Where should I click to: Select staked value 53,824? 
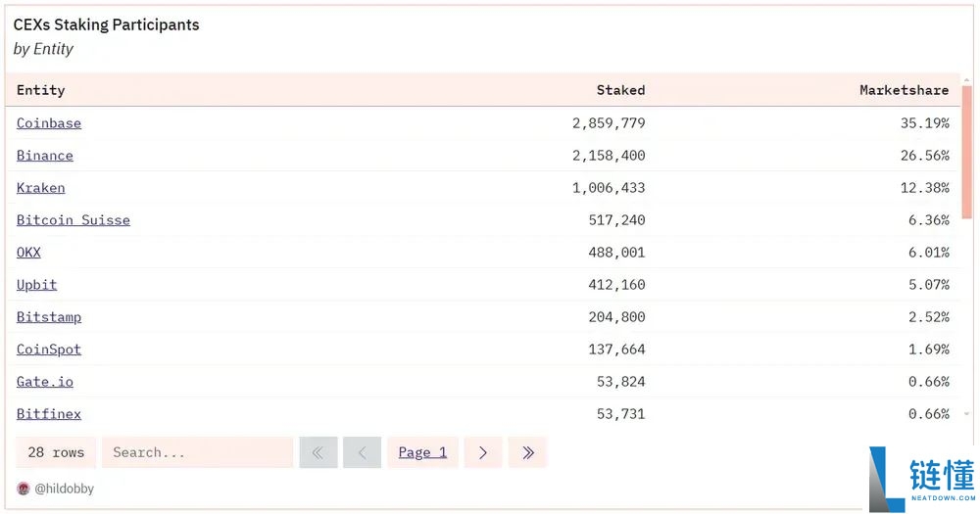point(620,382)
